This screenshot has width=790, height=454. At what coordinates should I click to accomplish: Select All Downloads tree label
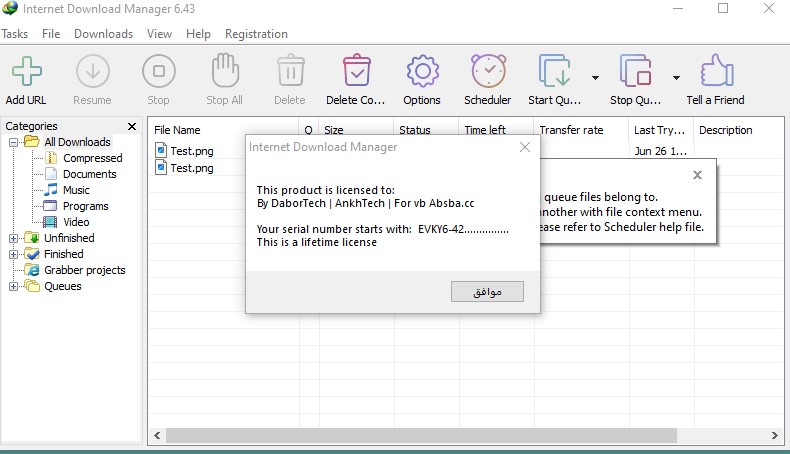(77, 142)
